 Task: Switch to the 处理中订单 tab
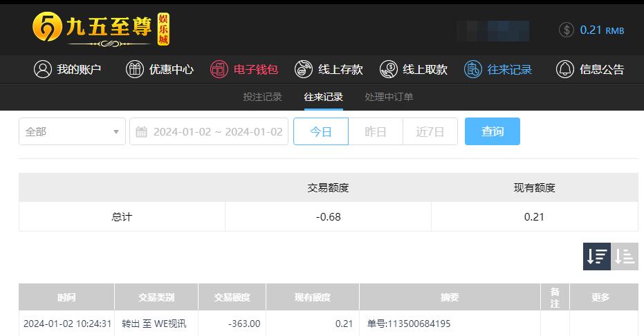pos(389,97)
